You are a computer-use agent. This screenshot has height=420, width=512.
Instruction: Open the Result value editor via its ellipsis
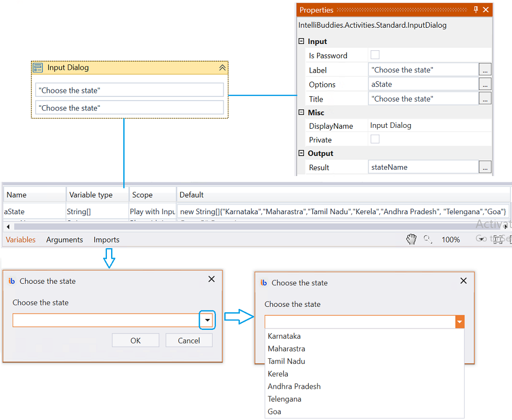point(484,167)
